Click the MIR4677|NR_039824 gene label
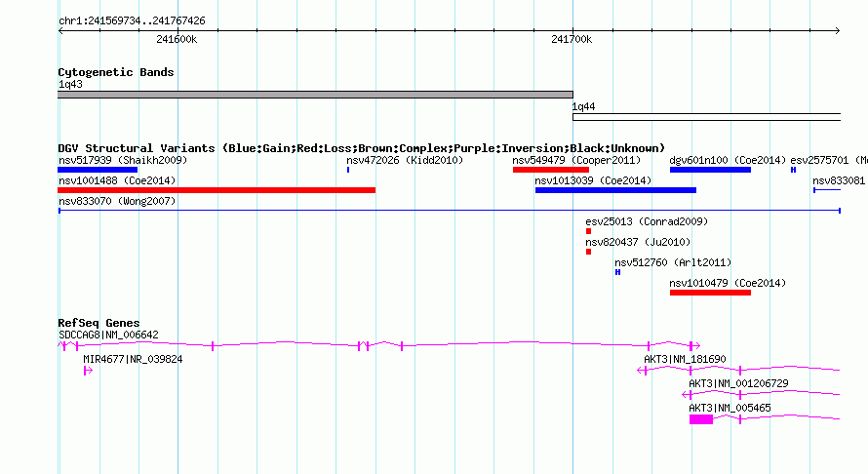 (133, 359)
